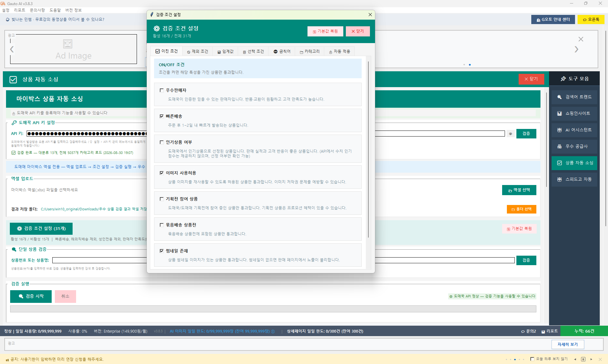Enable the 기획전 참여 상품 checkbox
This screenshot has height=364, width=608.
point(162,199)
